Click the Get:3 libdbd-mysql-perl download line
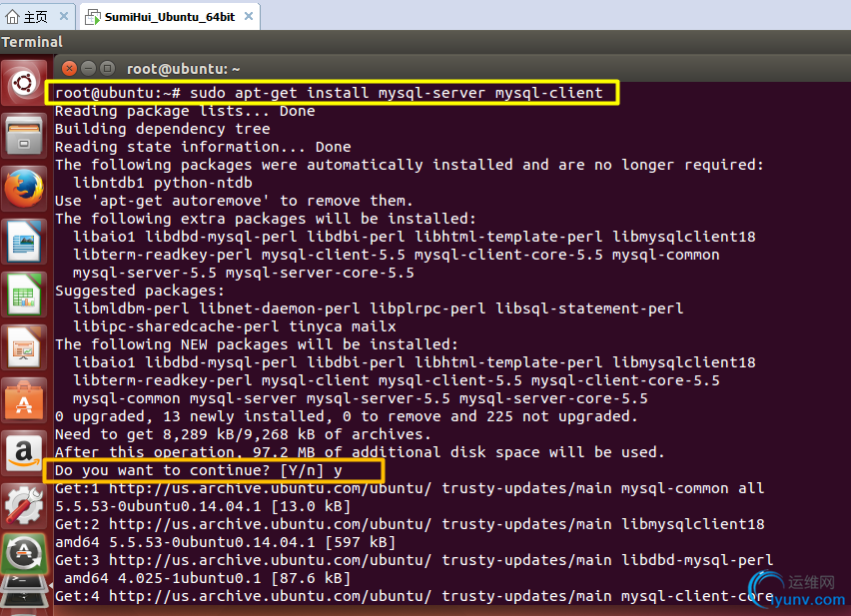 (415, 560)
